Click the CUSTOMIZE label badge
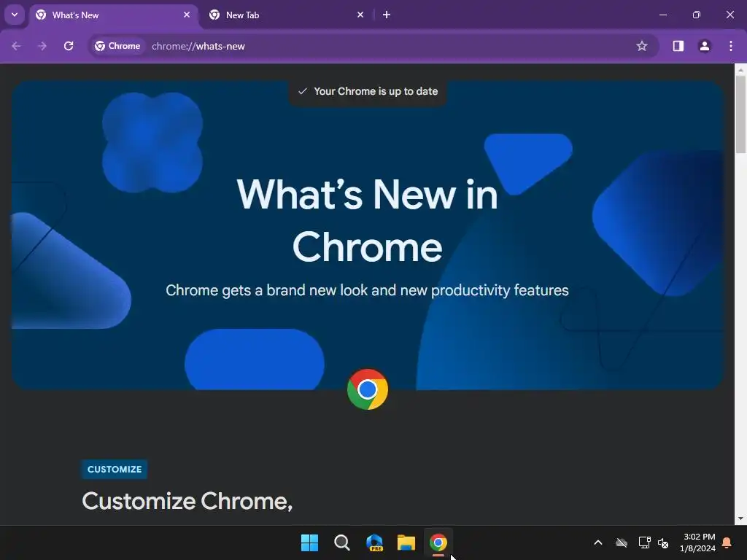This screenshot has width=747, height=560. tap(115, 469)
